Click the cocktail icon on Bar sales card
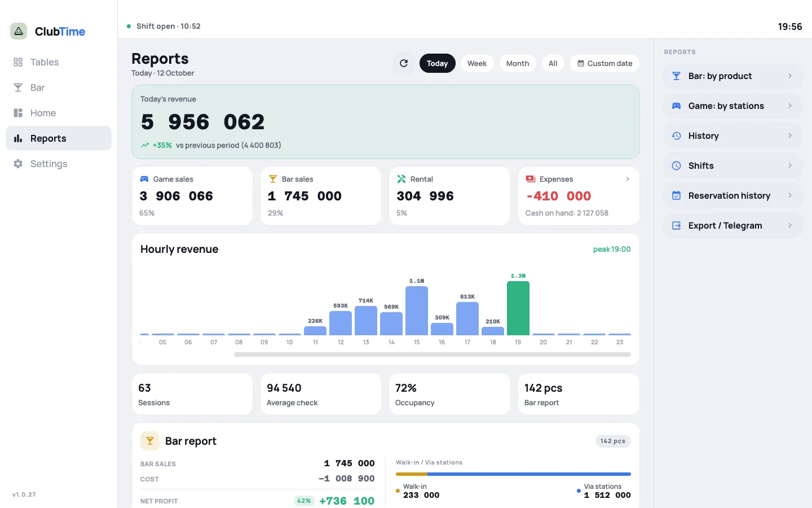The image size is (812, 508). point(273,179)
